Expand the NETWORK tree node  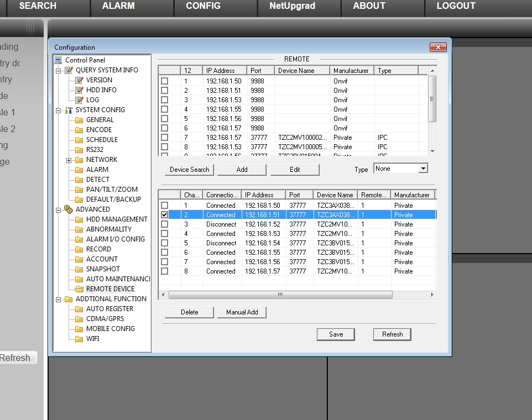pos(69,160)
